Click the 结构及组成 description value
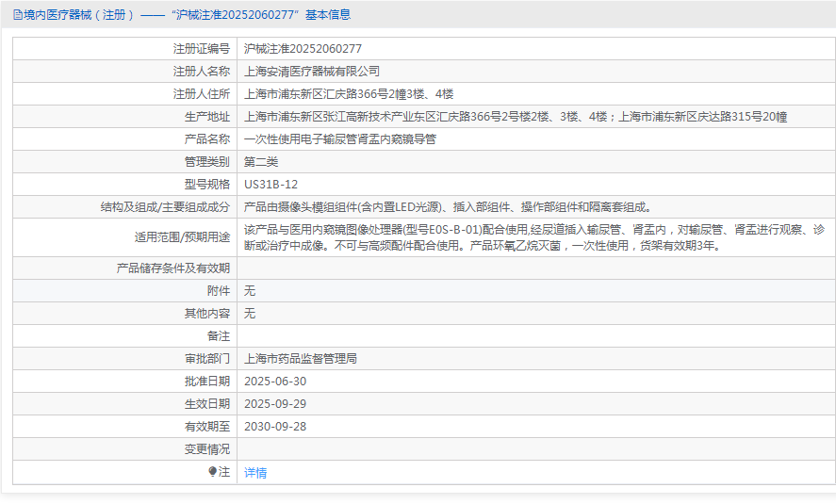This screenshot has width=836, height=504. pyautogui.click(x=448, y=207)
